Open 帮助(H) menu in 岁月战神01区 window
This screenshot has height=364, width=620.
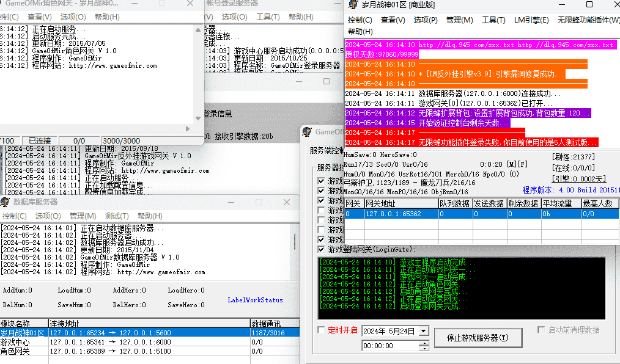[x=360, y=32]
